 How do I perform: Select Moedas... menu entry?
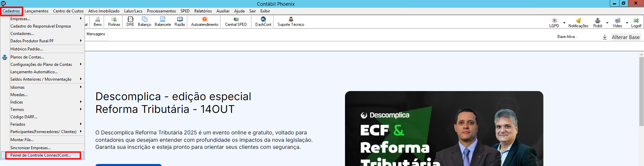coord(42,95)
